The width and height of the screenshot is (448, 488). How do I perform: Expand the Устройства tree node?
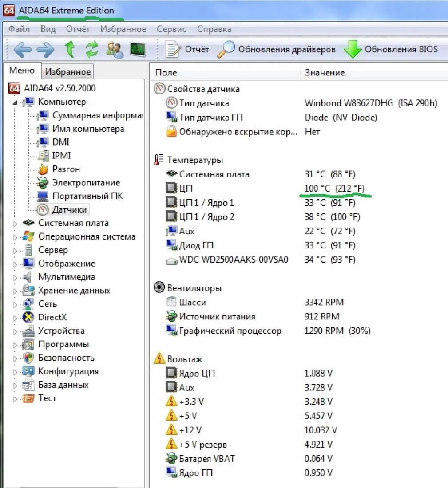pyautogui.click(x=15, y=331)
